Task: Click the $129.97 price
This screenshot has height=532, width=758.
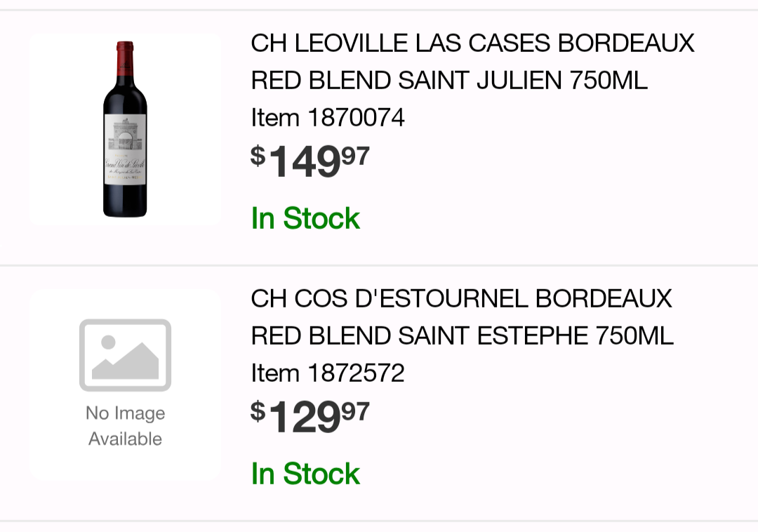Action: click(310, 417)
